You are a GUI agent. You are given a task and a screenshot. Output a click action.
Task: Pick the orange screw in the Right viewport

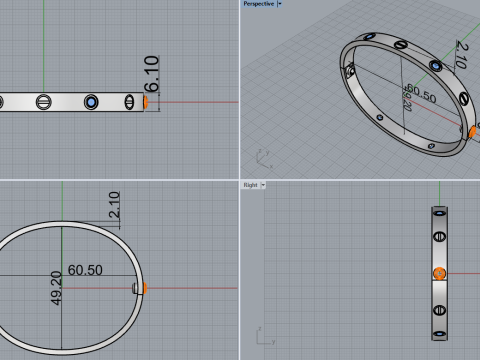440,274
